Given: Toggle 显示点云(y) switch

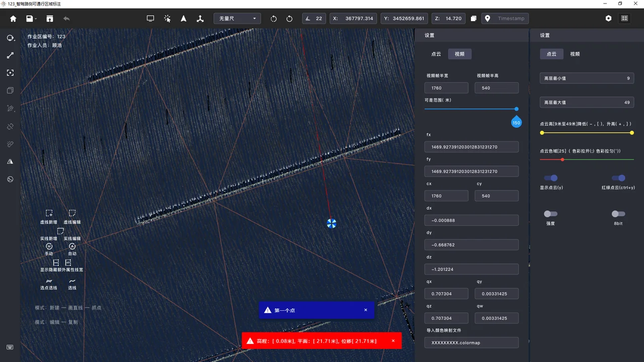Looking at the screenshot, I should pos(551,178).
